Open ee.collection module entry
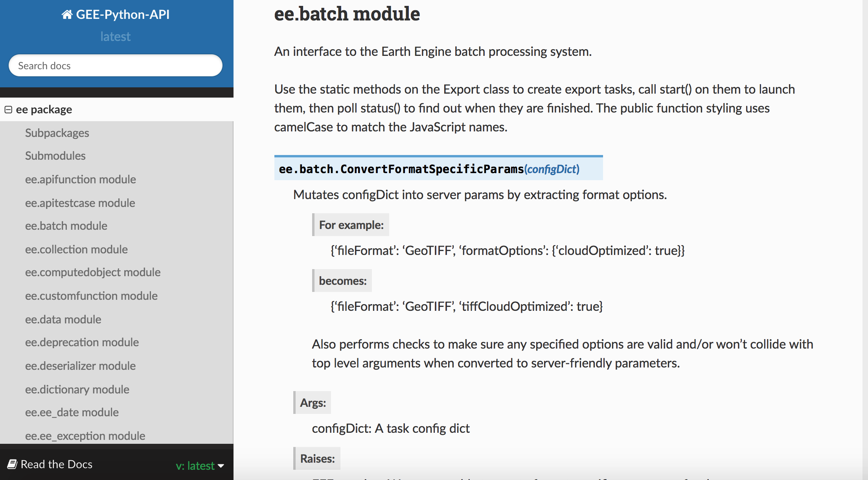Viewport: 868px width, 480px height. [76, 249]
